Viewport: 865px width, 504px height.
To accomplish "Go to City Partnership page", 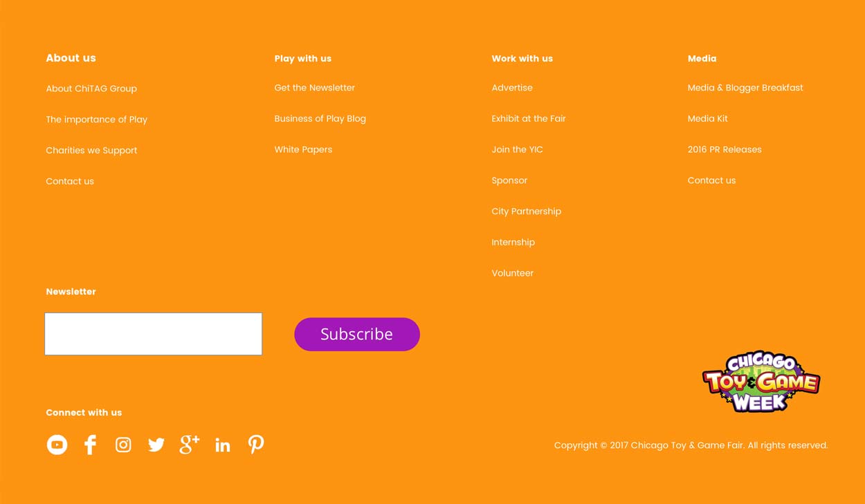I will point(527,212).
